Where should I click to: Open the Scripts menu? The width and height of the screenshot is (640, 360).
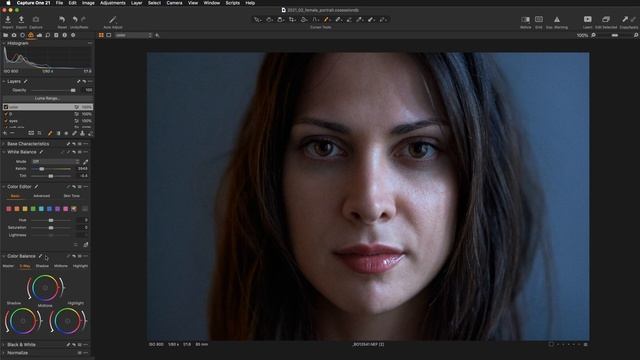(x=232, y=3)
